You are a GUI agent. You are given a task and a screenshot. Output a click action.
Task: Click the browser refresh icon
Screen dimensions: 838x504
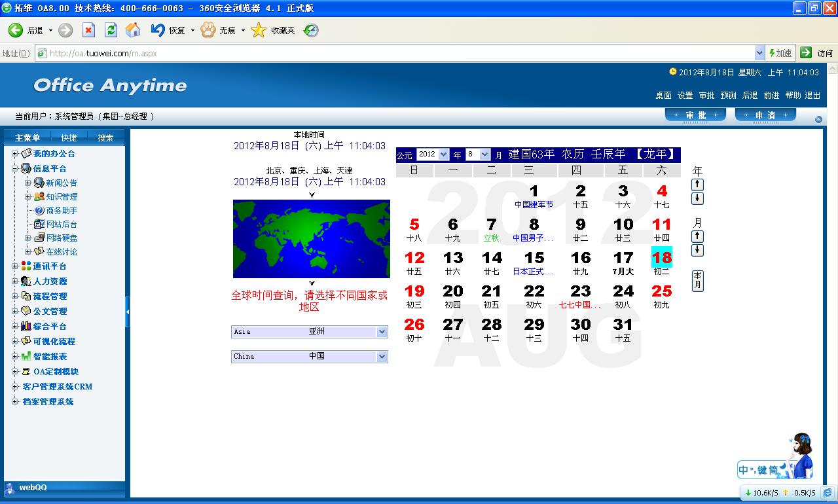[x=111, y=30]
